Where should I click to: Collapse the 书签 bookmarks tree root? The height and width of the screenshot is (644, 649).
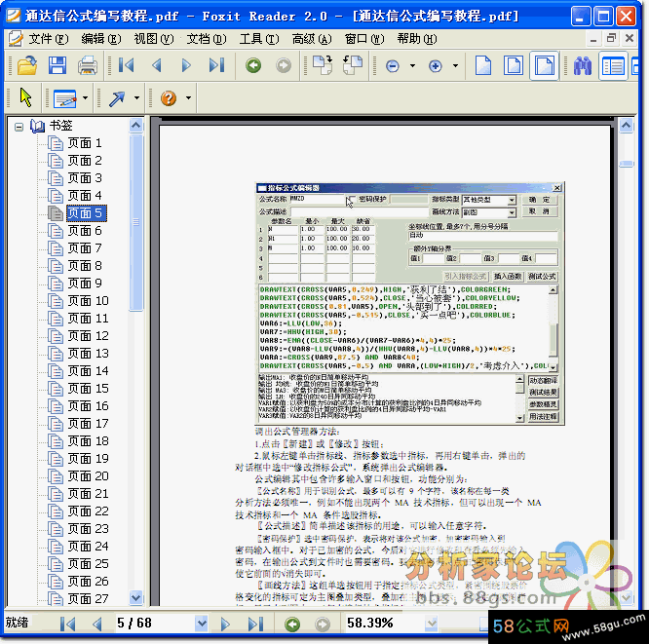[19, 127]
